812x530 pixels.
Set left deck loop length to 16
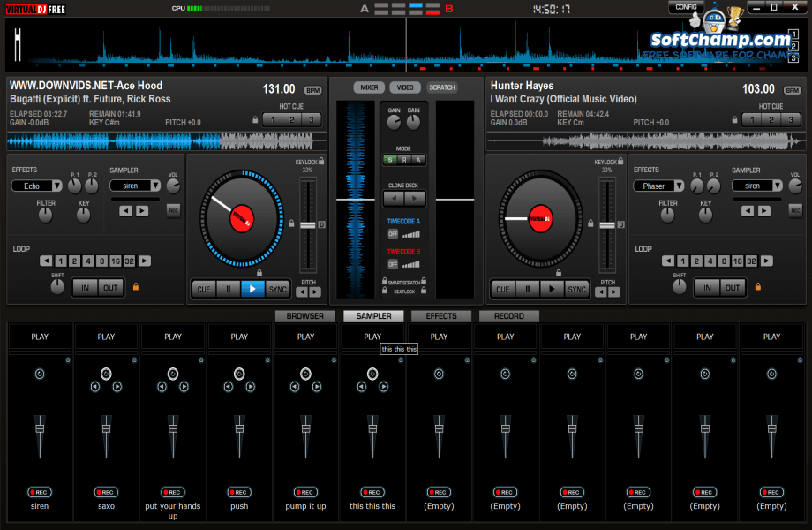115,261
